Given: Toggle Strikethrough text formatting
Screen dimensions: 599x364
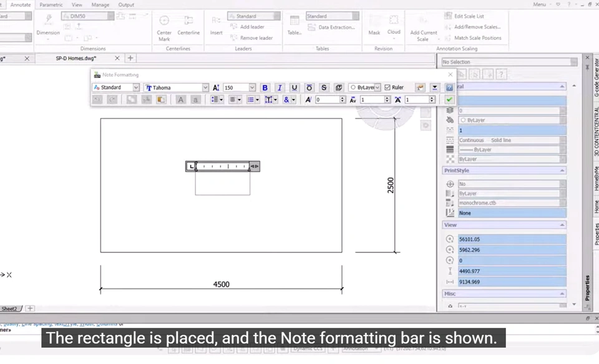Looking at the screenshot, I should click(324, 87).
